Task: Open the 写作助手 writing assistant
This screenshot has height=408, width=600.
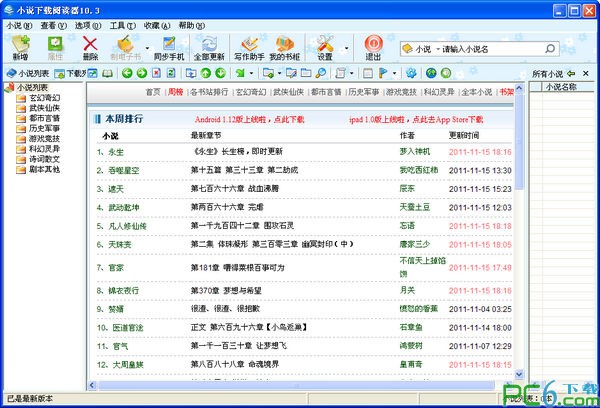Action: [249, 48]
